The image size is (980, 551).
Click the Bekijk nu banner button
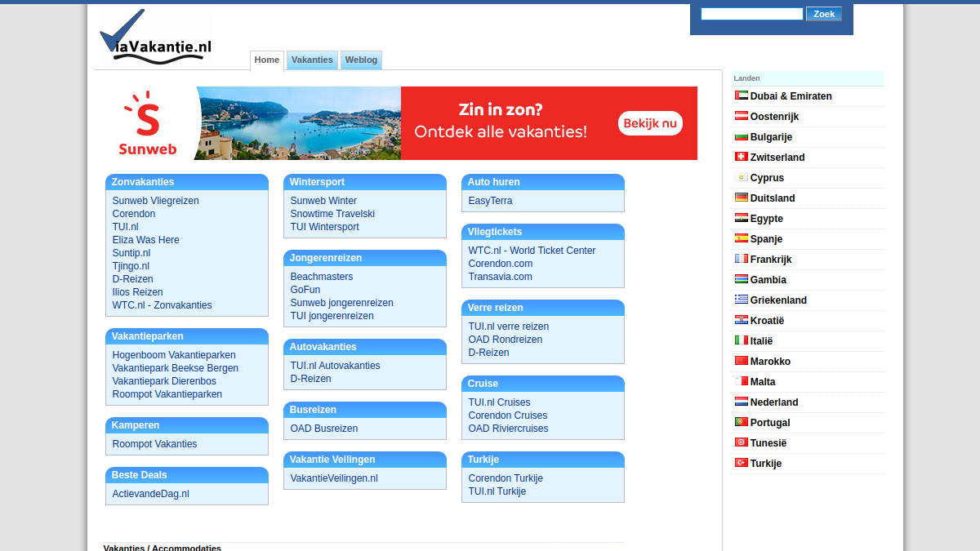click(650, 123)
